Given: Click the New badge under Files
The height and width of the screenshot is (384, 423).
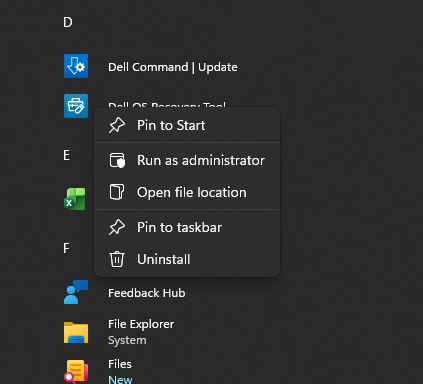Looking at the screenshot, I should (120, 379).
